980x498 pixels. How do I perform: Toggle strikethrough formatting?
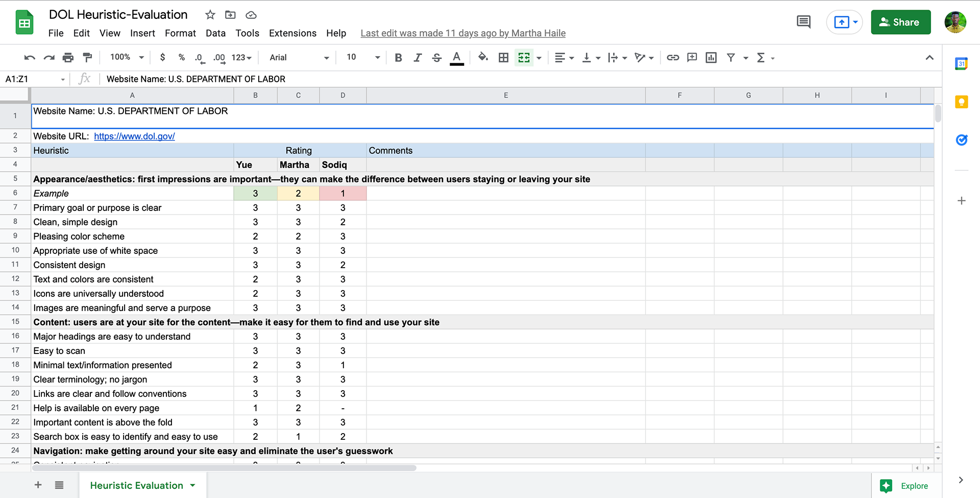pyautogui.click(x=437, y=58)
